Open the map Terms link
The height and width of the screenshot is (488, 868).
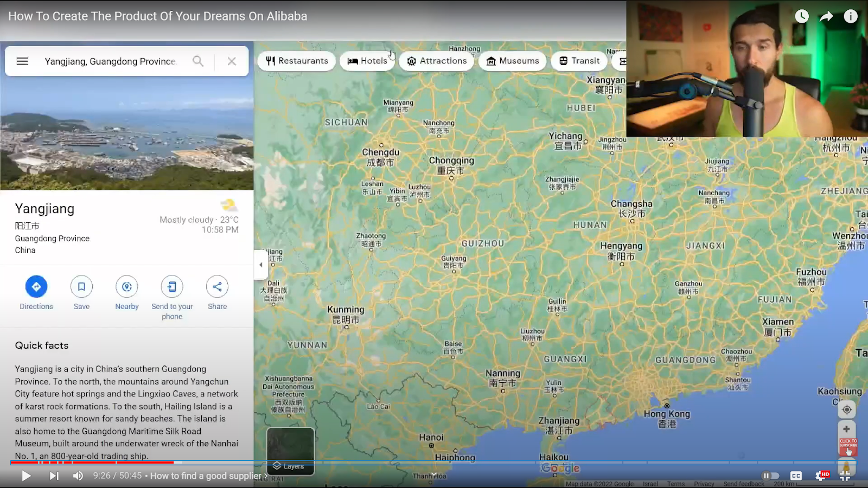click(676, 484)
